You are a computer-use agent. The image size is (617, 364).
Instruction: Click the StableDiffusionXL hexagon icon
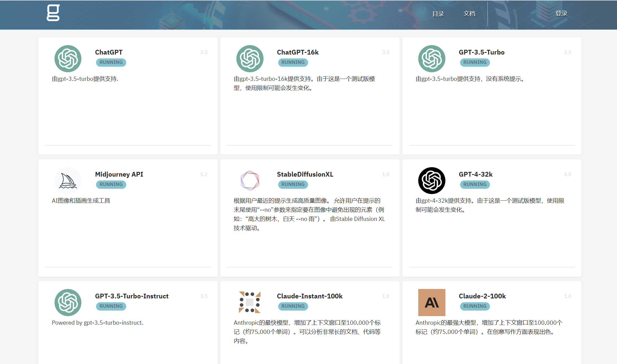coord(250,180)
